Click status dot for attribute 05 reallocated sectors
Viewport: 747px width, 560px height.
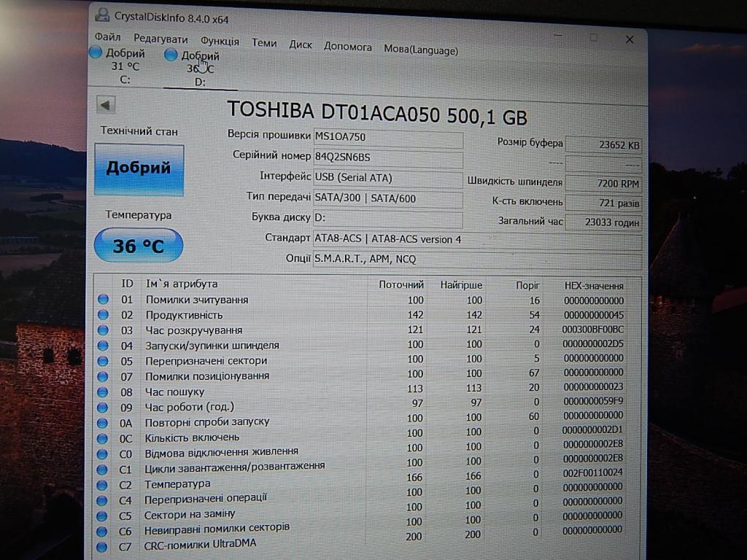tap(103, 360)
